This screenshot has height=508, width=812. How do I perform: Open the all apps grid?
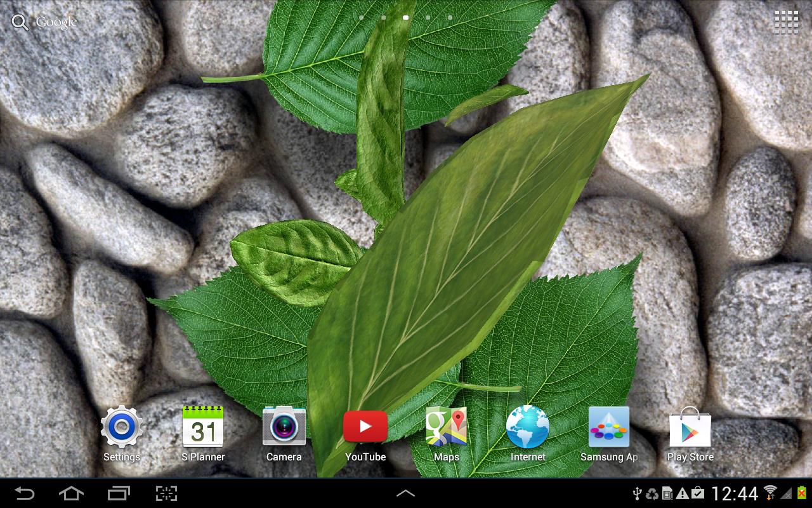tap(787, 22)
